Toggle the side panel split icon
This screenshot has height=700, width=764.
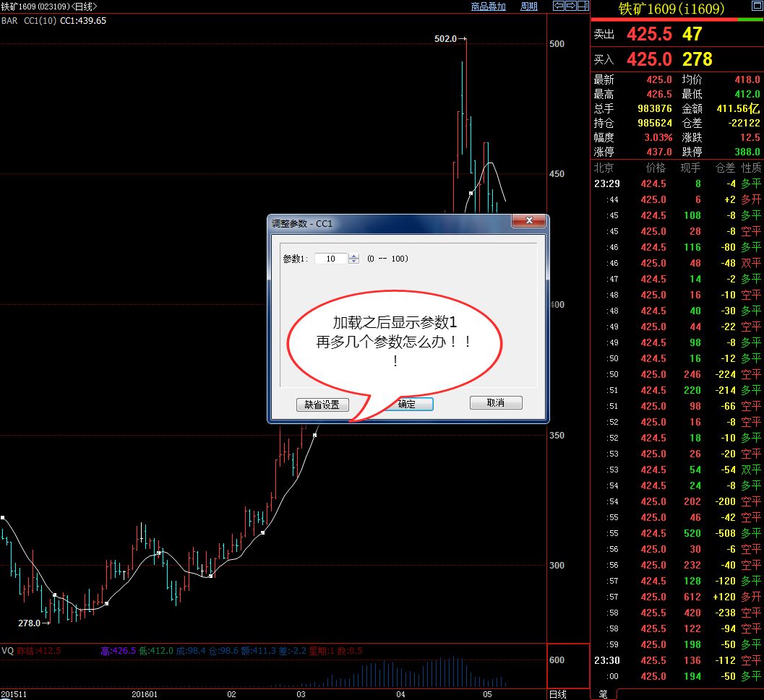tap(583, 7)
